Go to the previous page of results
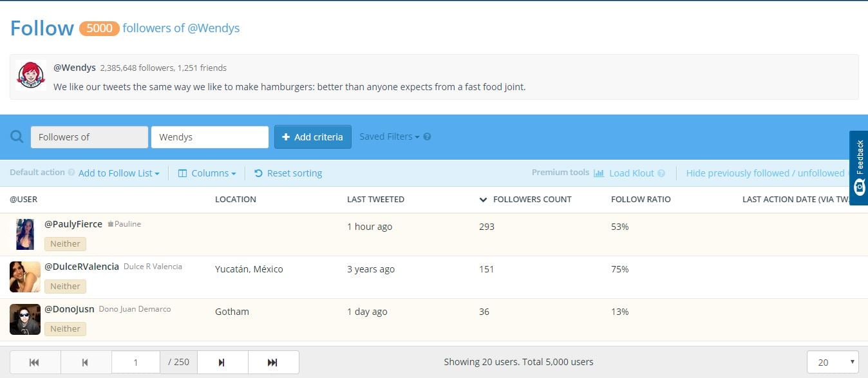This screenshot has width=868, height=378. pos(86,363)
